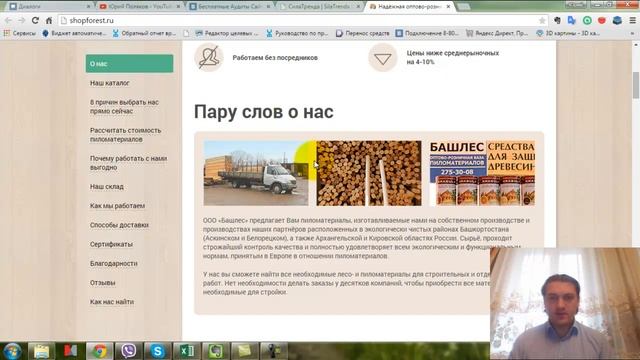Open the file explorer taskbar icon
640x360 pixels.
click(41, 351)
